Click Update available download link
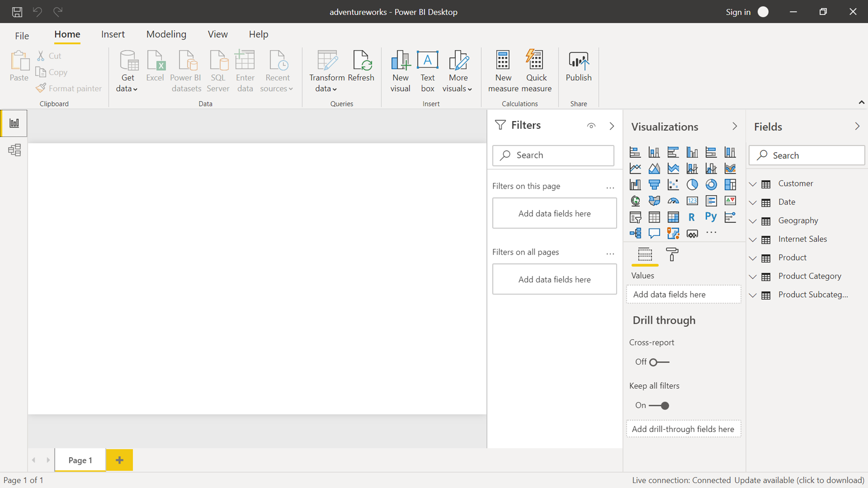The height and width of the screenshot is (488, 868). tap(799, 480)
